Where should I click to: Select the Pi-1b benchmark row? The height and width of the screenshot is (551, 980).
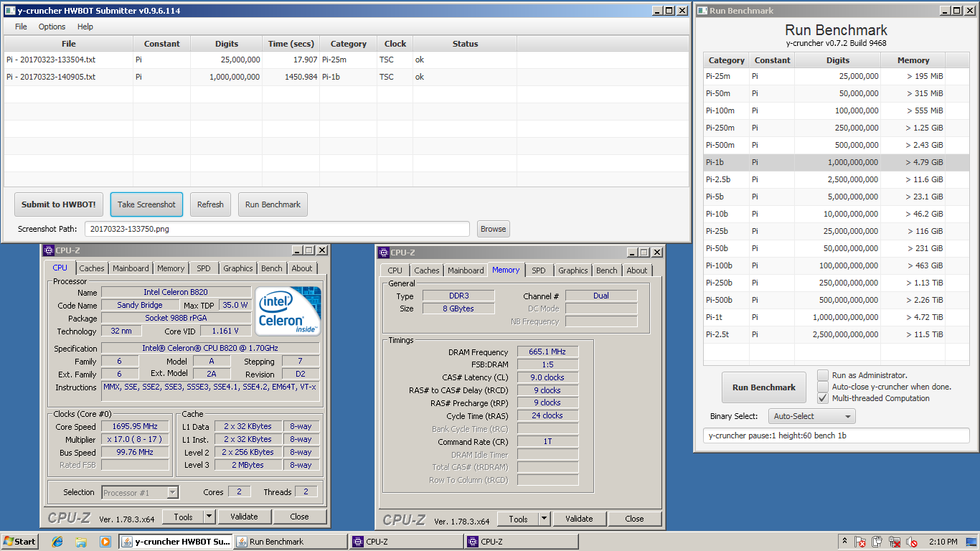(x=837, y=162)
